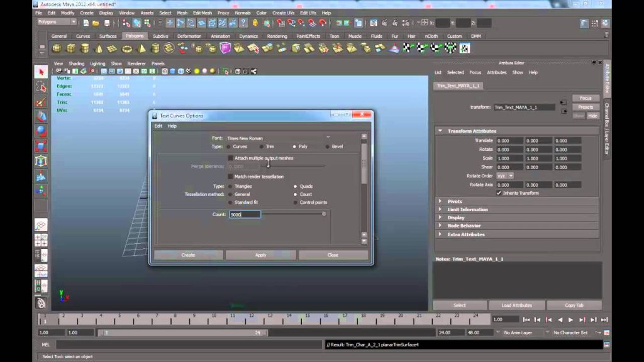Collapse Transform Attributes section
The height and width of the screenshot is (362, 644).
pos(440,131)
